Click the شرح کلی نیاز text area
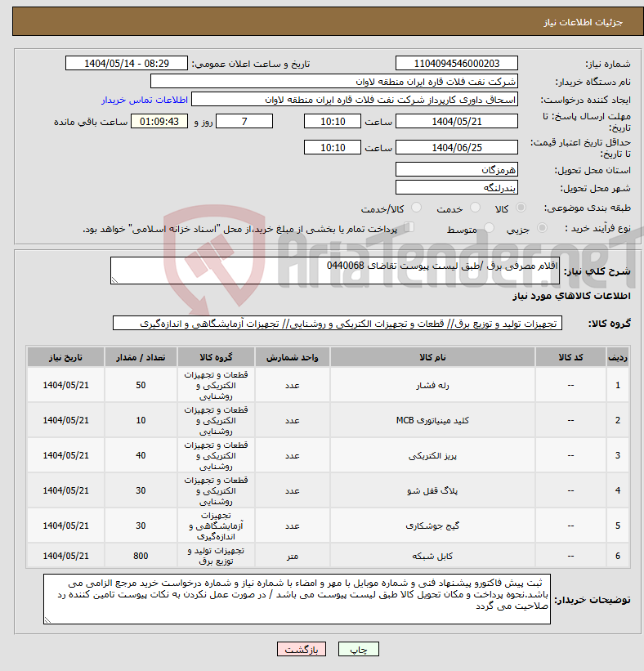The height and width of the screenshot is (671, 644). 334,271
